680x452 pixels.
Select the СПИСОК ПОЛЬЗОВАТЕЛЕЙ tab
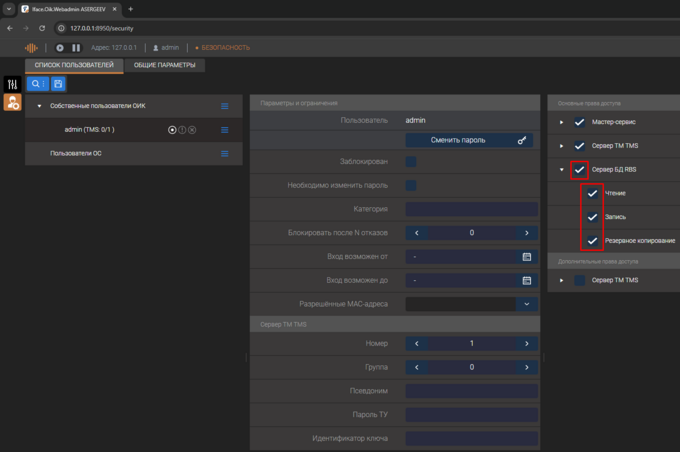pyautogui.click(x=75, y=65)
